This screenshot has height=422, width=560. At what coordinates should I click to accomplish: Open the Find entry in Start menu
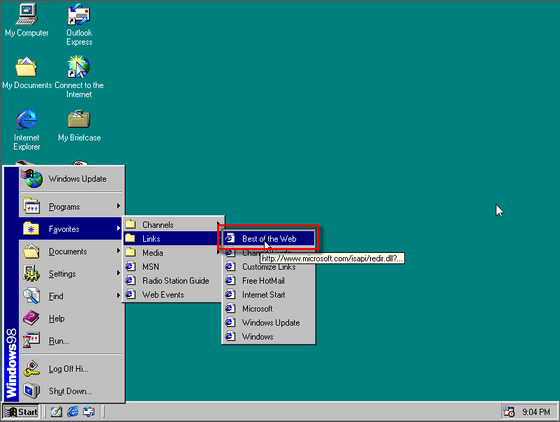point(71,296)
